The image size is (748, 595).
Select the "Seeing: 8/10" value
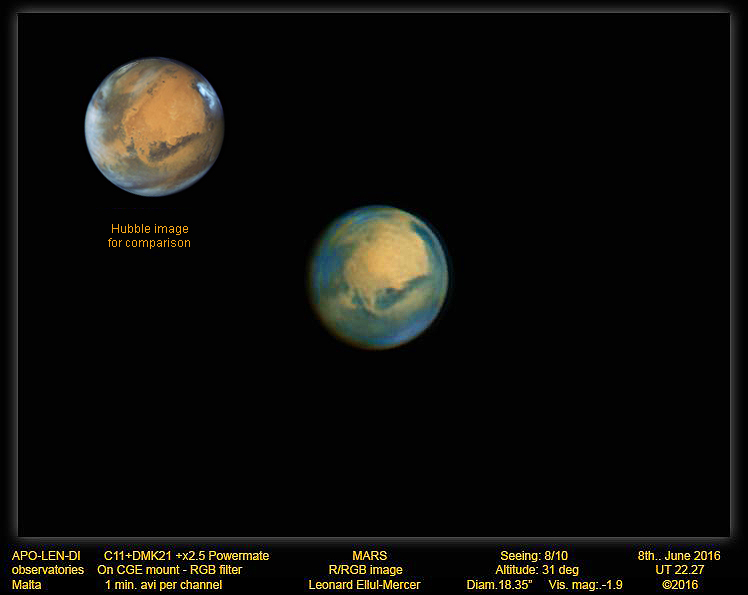536,556
